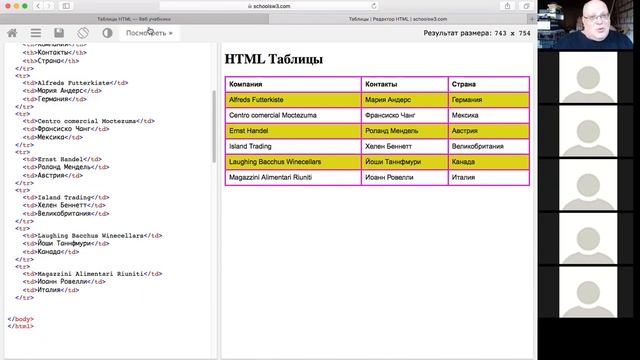Viewport: 640px width, 360px height.
Task: Click the code editor scrollbar thumb
Action: coord(214,127)
